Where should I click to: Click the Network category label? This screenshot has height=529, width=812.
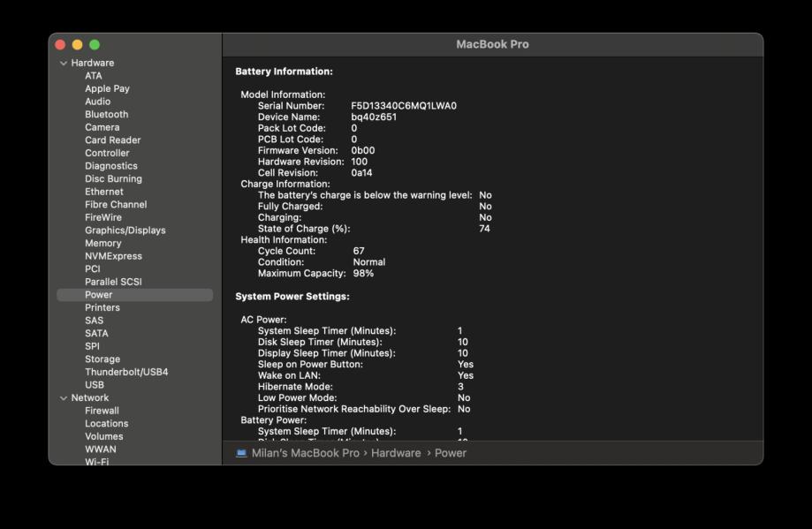89,397
